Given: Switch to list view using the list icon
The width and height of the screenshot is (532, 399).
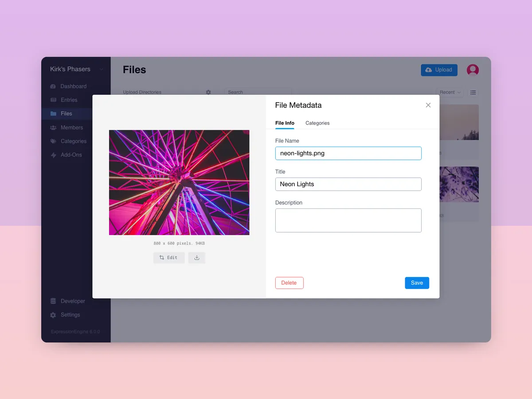Looking at the screenshot, I should click(473, 92).
